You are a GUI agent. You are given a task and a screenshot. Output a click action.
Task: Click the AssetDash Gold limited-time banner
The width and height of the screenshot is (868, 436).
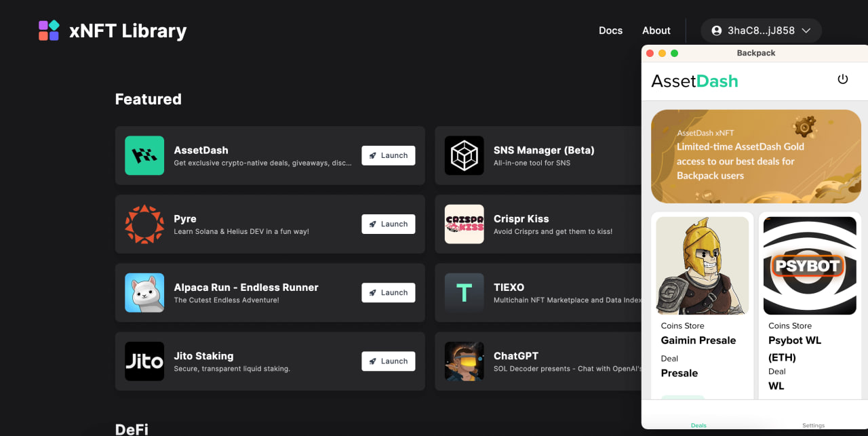click(x=756, y=156)
